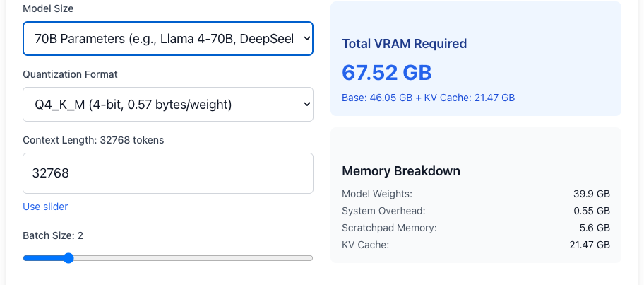Click the 39.9 GB model weights value
The height and width of the screenshot is (285, 644).
point(592,194)
